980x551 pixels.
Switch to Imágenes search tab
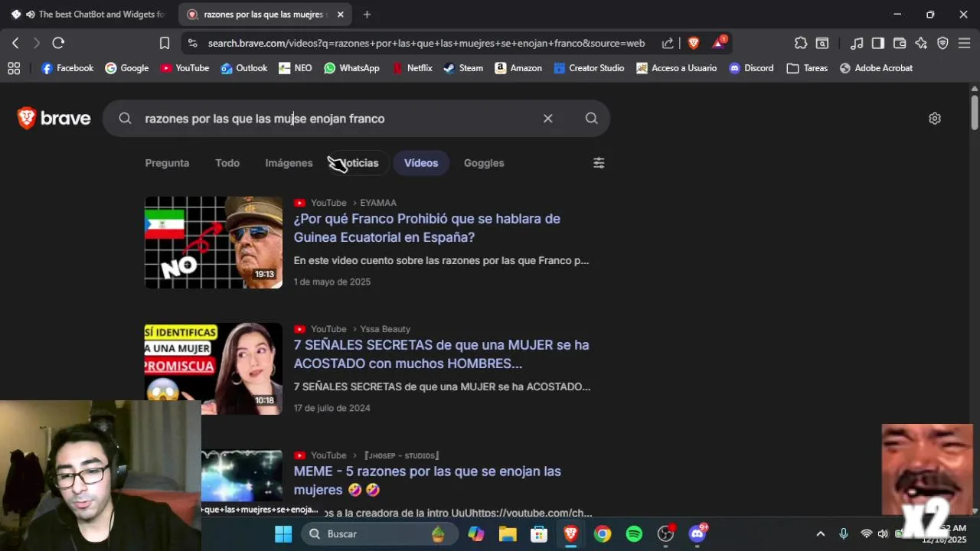tap(289, 163)
